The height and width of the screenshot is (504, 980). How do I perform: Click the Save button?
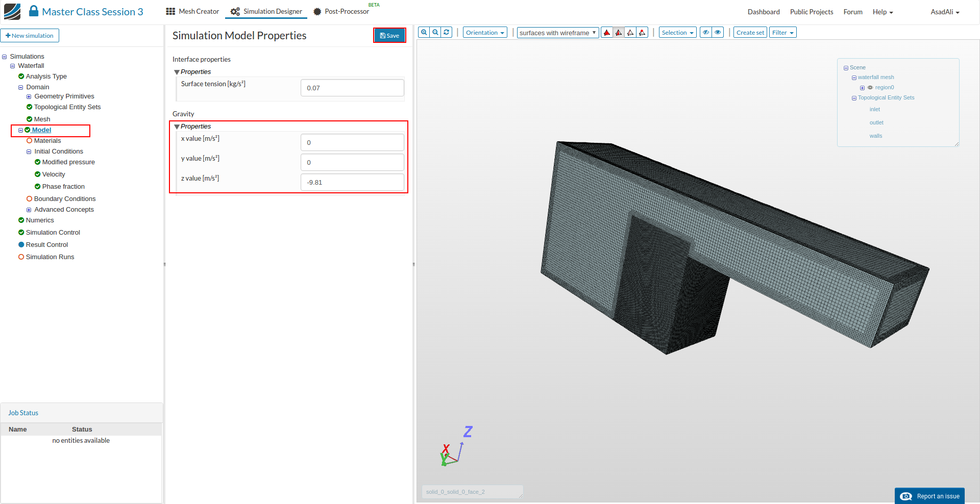(389, 35)
